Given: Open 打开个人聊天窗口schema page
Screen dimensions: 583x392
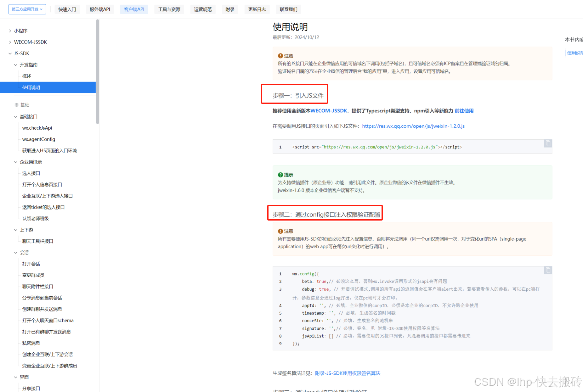Looking at the screenshot, I should 48,321.
